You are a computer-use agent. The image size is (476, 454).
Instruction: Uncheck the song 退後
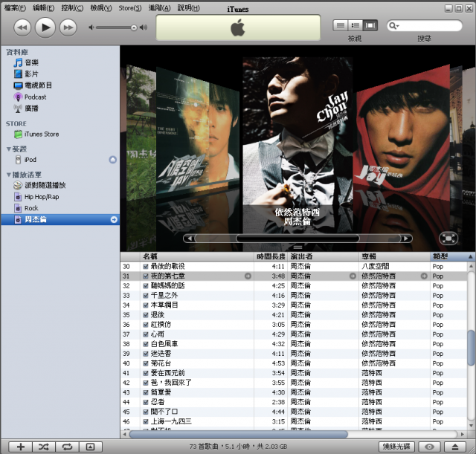[x=146, y=315]
